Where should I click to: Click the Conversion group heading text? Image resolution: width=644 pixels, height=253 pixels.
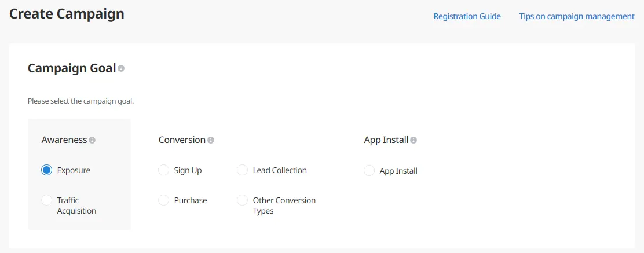click(182, 140)
